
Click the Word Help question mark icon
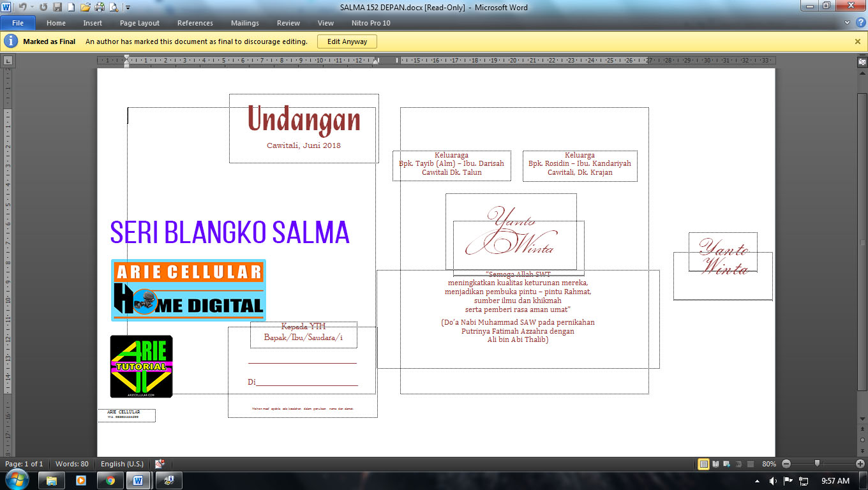(x=860, y=23)
